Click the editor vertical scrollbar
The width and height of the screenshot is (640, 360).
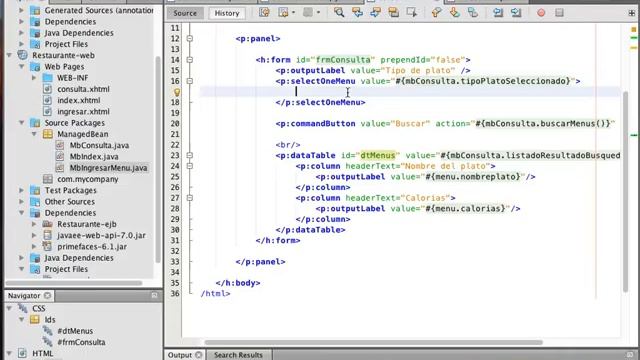tap(625, 192)
